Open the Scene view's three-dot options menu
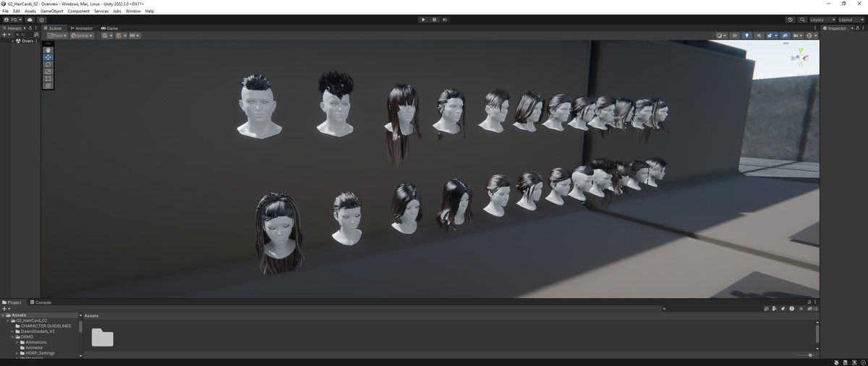The height and width of the screenshot is (366, 868). click(x=815, y=28)
